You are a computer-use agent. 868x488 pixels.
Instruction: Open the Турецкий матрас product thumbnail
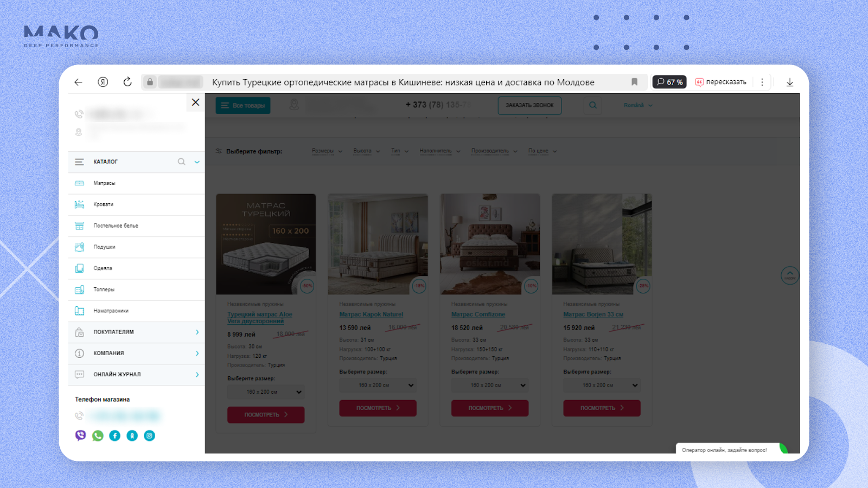click(x=266, y=244)
